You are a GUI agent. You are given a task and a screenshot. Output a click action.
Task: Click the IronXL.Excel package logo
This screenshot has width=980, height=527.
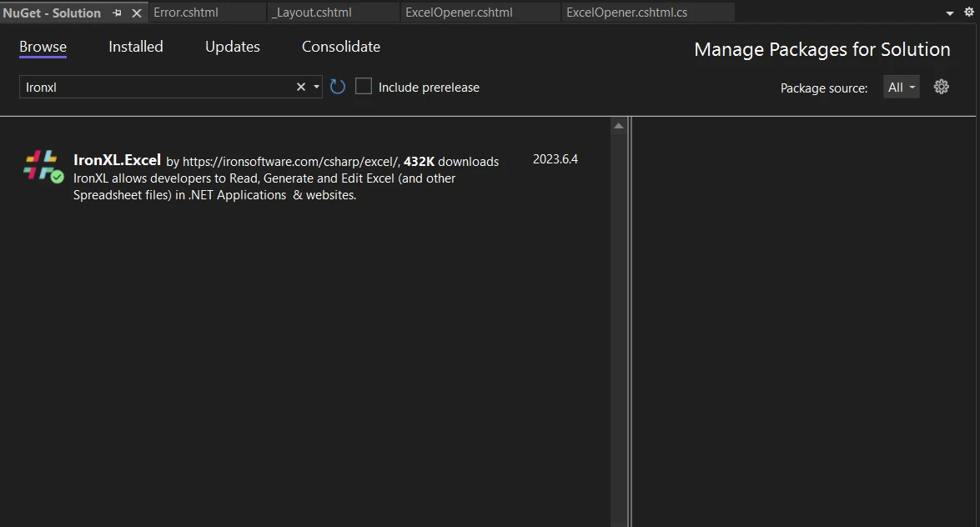click(x=43, y=166)
